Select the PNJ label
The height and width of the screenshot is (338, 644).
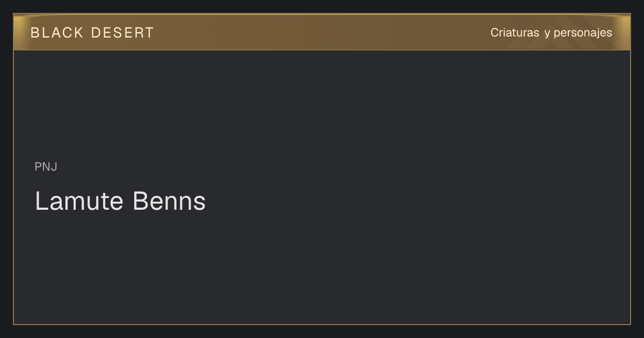point(46,167)
